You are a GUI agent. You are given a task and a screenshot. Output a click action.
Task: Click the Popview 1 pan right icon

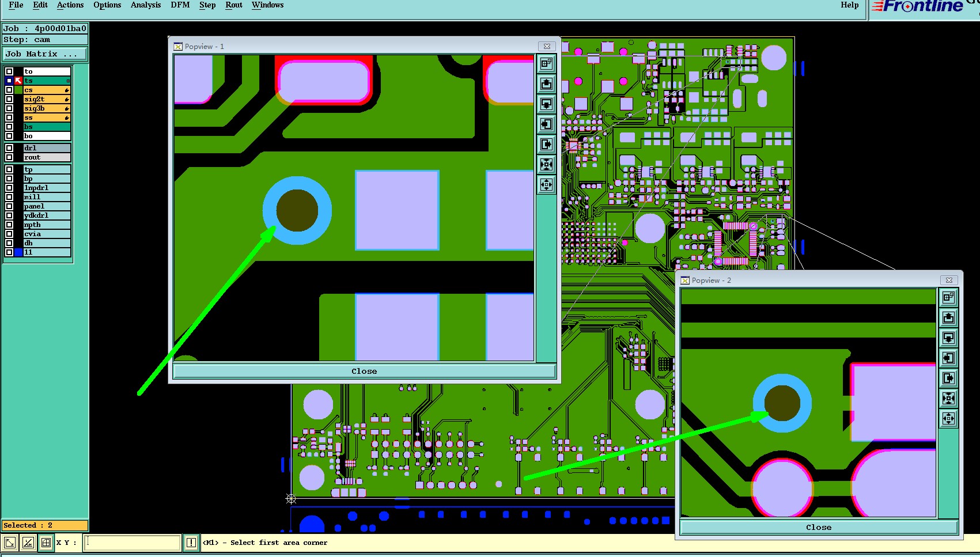(x=546, y=145)
